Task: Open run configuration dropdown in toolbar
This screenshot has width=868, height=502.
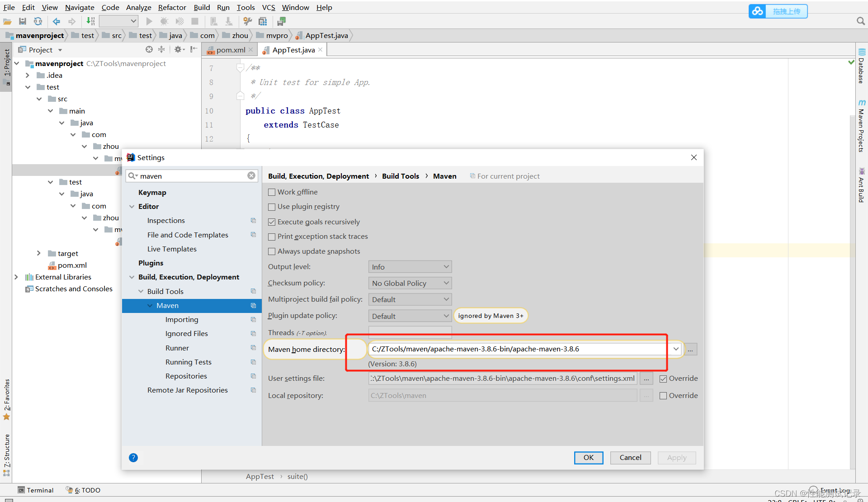Action: [x=118, y=21]
